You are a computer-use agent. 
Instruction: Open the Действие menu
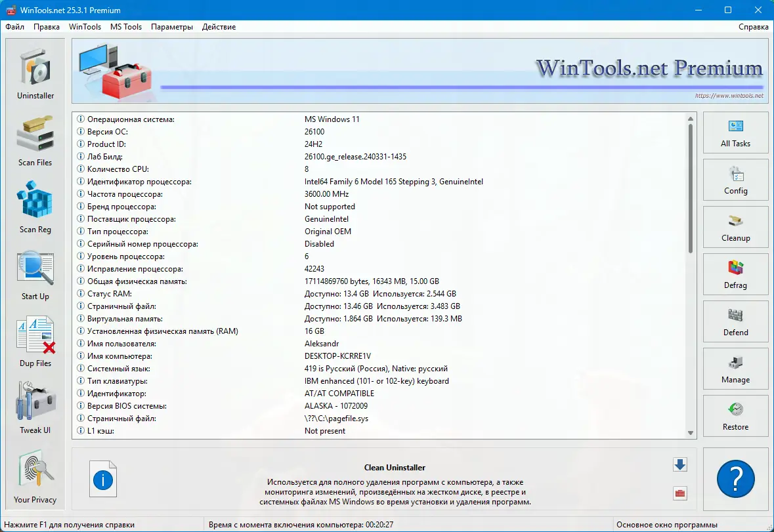point(219,27)
